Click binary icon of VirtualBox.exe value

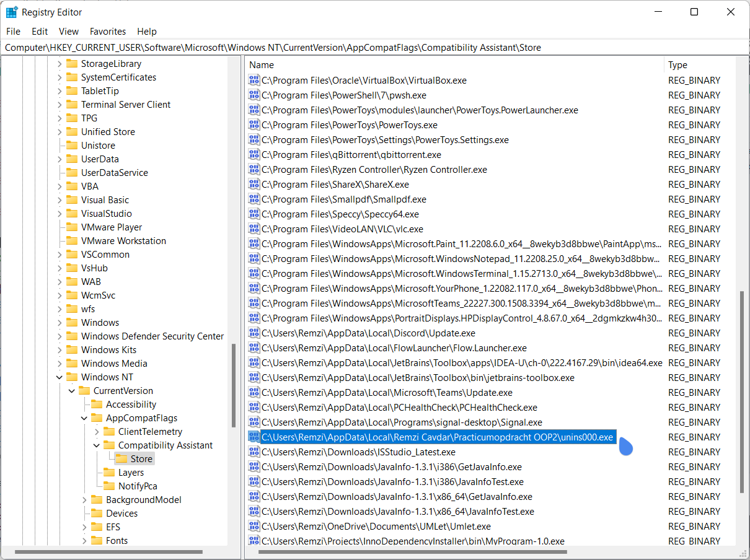254,81
